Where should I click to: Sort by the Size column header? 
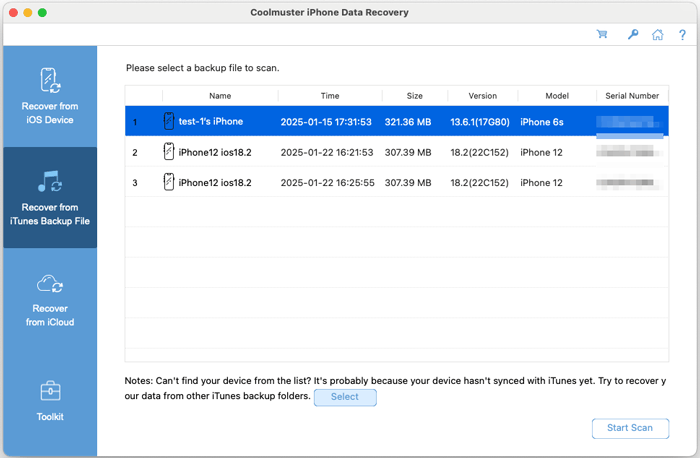pyautogui.click(x=414, y=96)
